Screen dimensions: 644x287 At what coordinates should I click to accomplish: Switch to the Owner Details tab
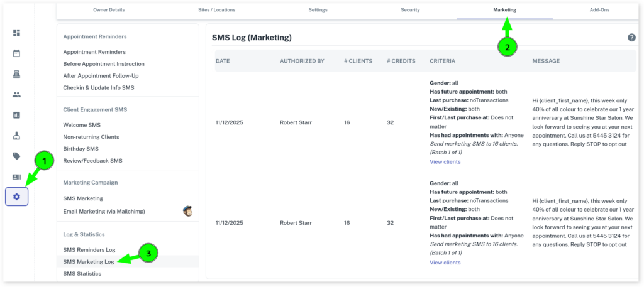tap(109, 10)
